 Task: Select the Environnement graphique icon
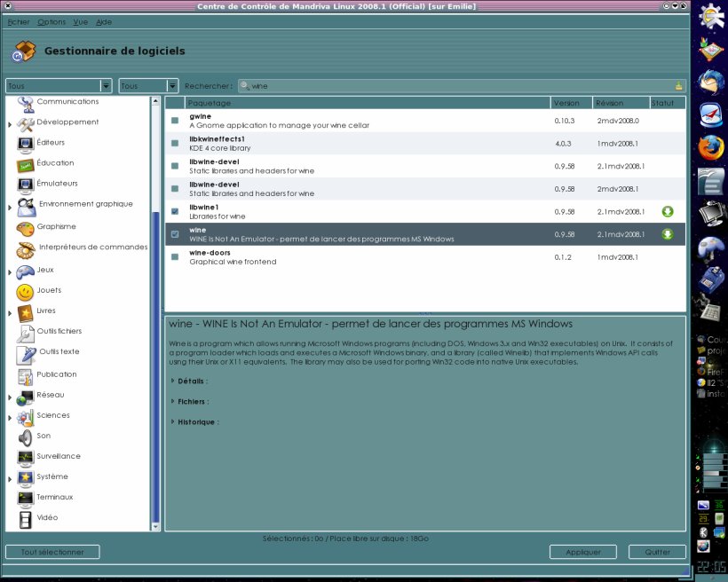(x=27, y=207)
